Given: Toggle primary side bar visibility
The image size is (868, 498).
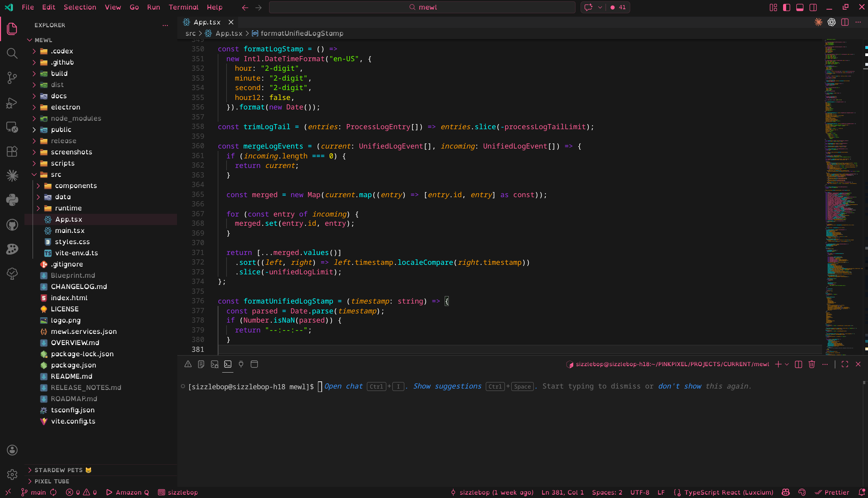Looking at the screenshot, I should [x=786, y=7].
